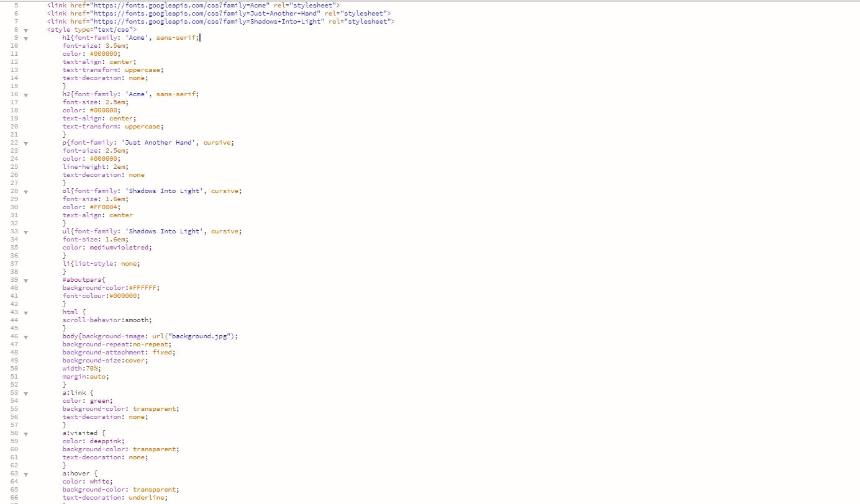This screenshot has height=504, width=860.
Task: Click 'text-decoration: underline;' line
Action: 115,498
